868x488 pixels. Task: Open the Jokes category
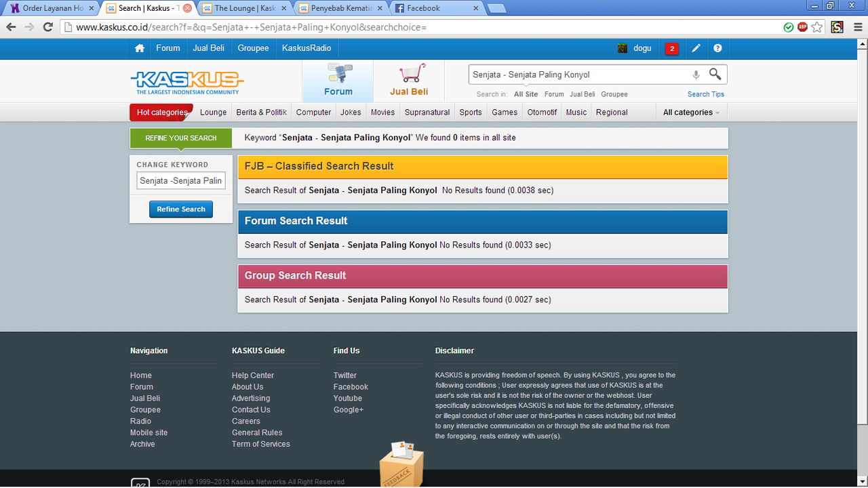(x=351, y=113)
